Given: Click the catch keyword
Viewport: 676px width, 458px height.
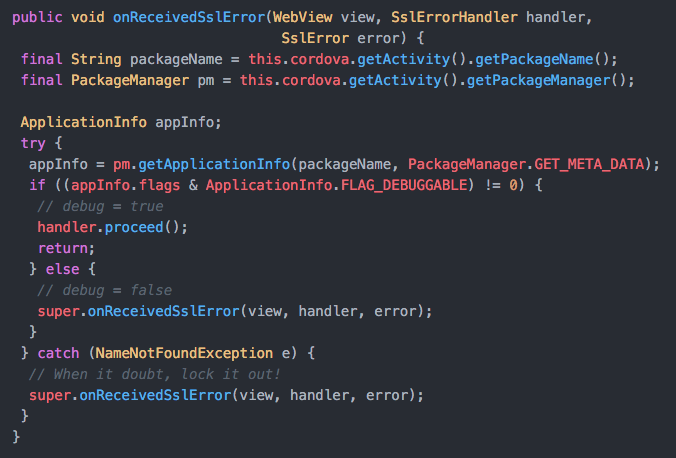Looking at the screenshot, I should coord(59,353).
